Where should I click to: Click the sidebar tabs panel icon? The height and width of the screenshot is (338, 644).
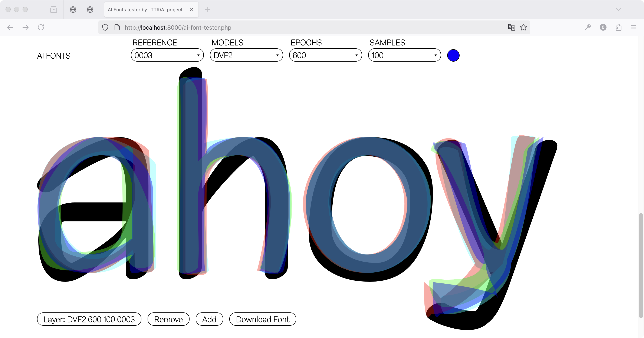[x=53, y=10]
